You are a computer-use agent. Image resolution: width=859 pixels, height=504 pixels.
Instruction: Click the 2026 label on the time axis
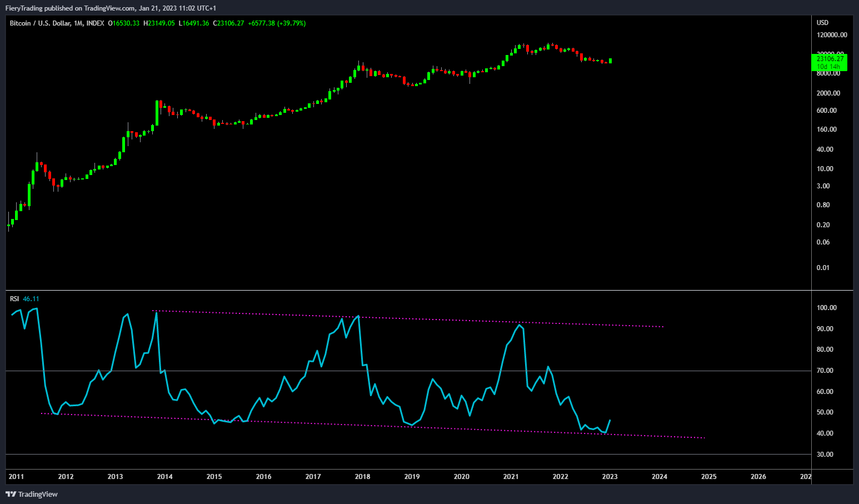tap(758, 477)
